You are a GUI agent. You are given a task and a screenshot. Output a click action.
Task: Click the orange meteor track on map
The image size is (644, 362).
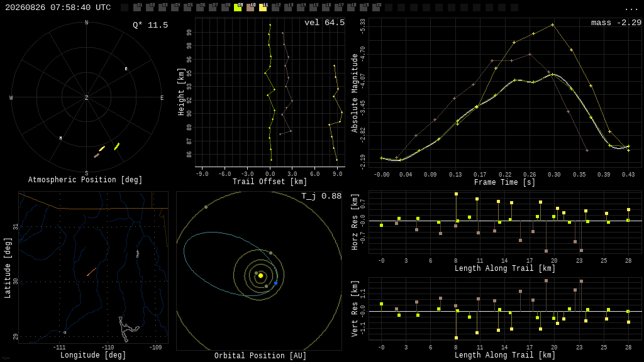[92, 271]
